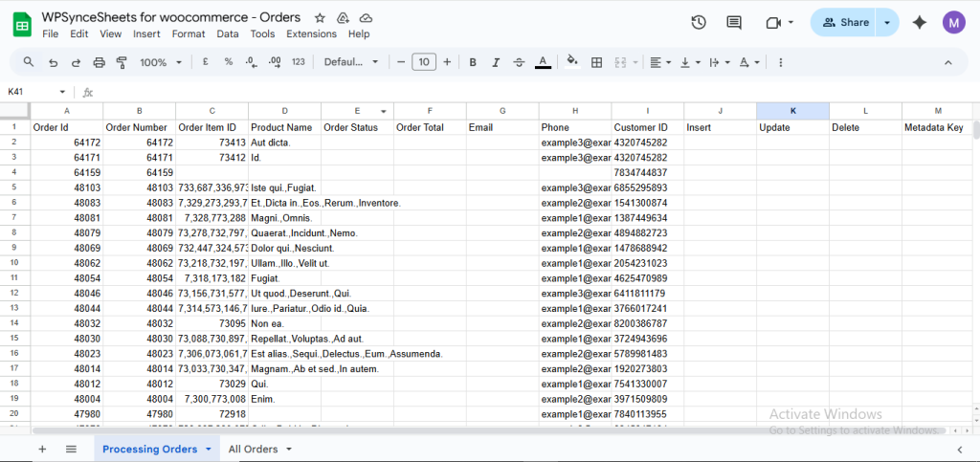
Task: Open the Data menu
Action: click(228, 33)
